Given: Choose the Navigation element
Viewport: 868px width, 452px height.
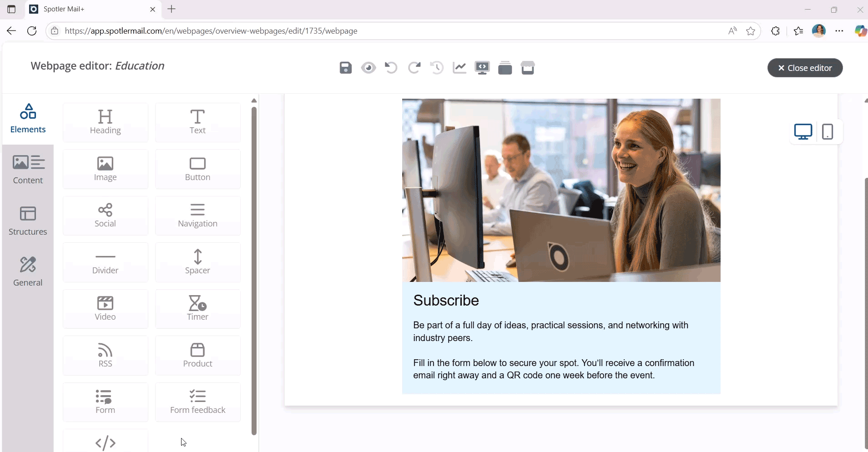Looking at the screenshot, I should pos(197,216).
